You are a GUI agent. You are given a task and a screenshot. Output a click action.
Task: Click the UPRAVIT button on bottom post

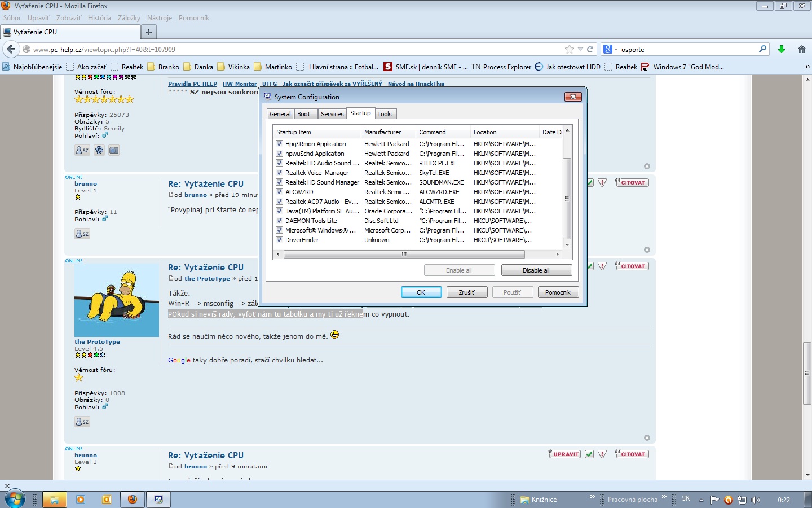(564, 454)
